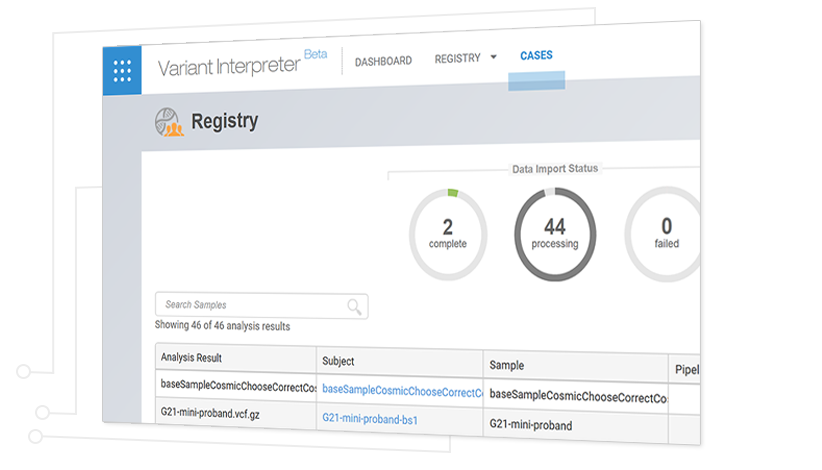The image size is (822, 470).
Task: Select the 2 complete status ring
Action: tap(448, 235)
